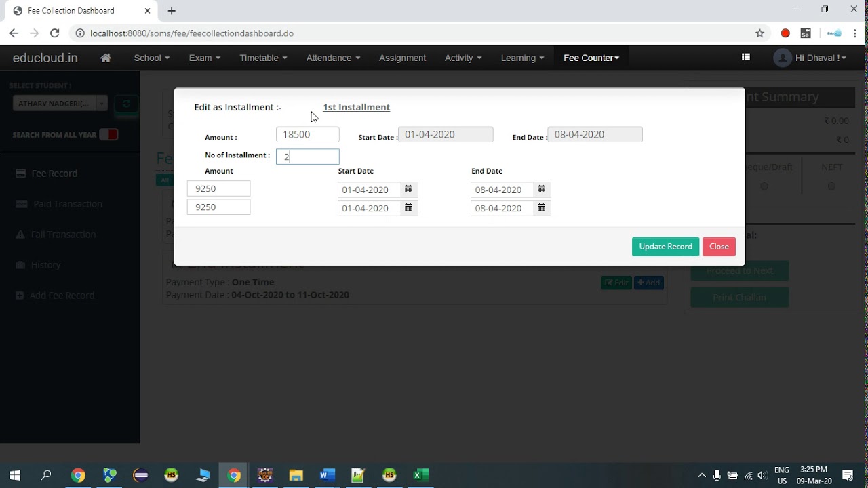Select the Cheque/Draft radio button
Image resolution: width=868 pixels, height=488 pixels.
[764, 186]
